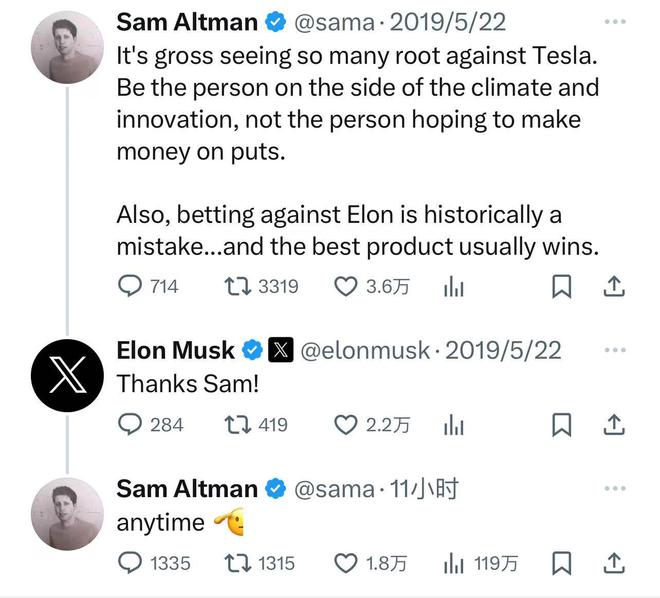Open more options on Elon's tweet
The width and height of the screenshot is (660, 598).
tap(615, 350)
